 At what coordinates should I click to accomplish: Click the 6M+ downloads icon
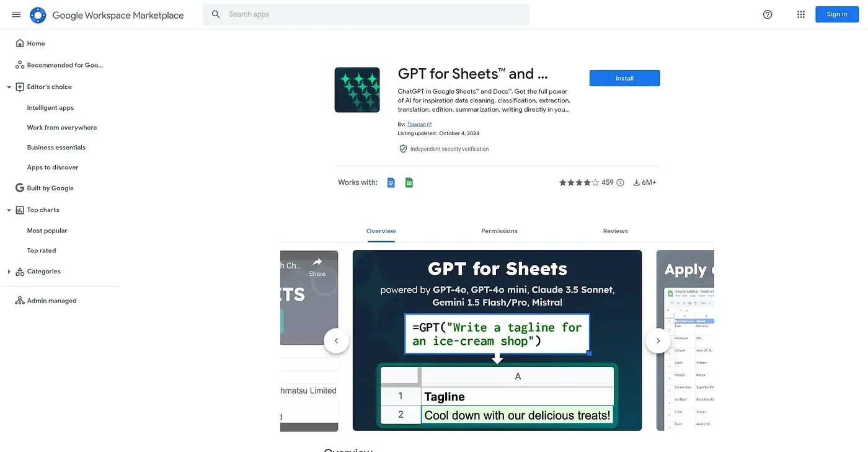click(636, 182)
